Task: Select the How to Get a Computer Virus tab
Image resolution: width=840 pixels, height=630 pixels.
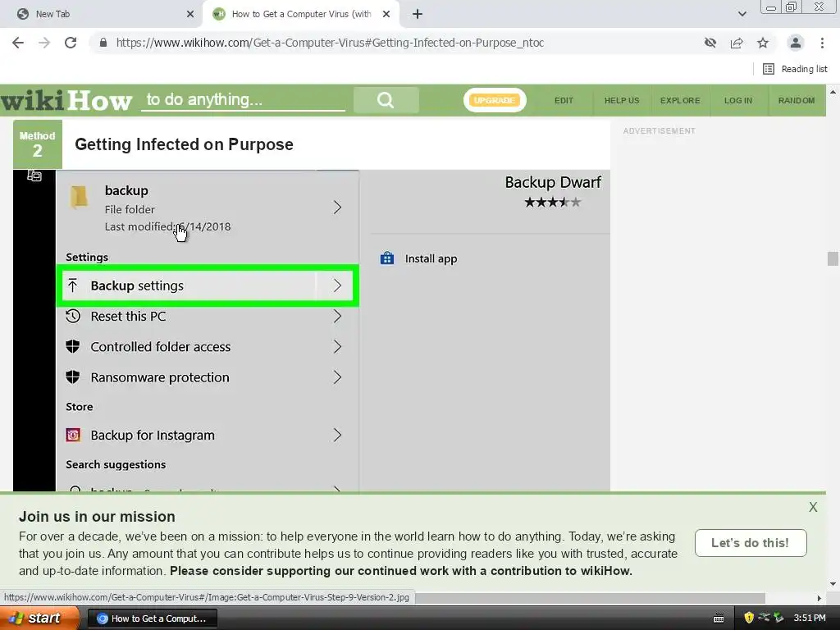Action: 301,15
